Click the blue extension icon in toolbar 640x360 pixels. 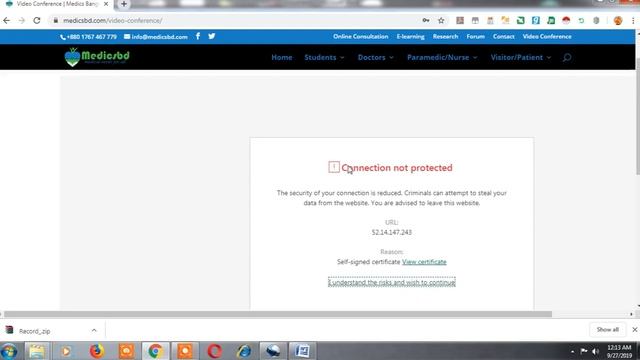click(x=536, y=20)
